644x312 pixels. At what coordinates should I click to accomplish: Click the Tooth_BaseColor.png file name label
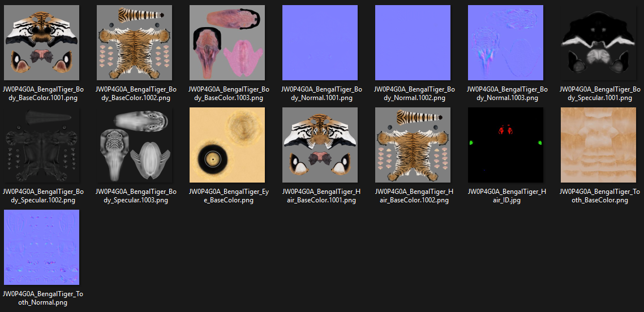coord(598,196)
